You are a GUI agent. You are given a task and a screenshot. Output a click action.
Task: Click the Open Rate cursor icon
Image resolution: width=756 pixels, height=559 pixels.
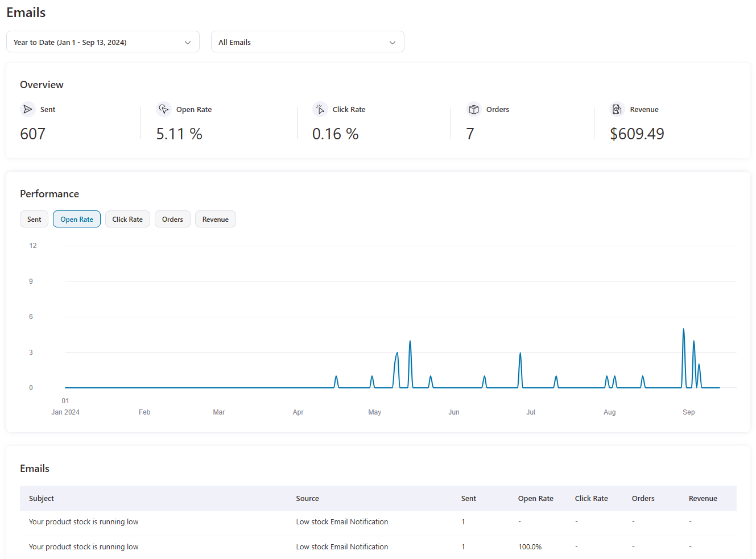(x=164, y=109)
